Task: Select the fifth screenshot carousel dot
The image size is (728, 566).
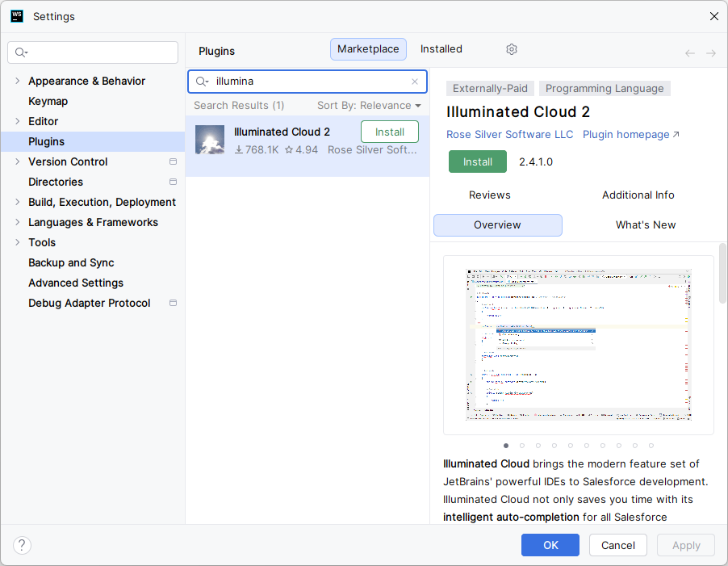Action: pyautogui.click(x=570, y=446)
